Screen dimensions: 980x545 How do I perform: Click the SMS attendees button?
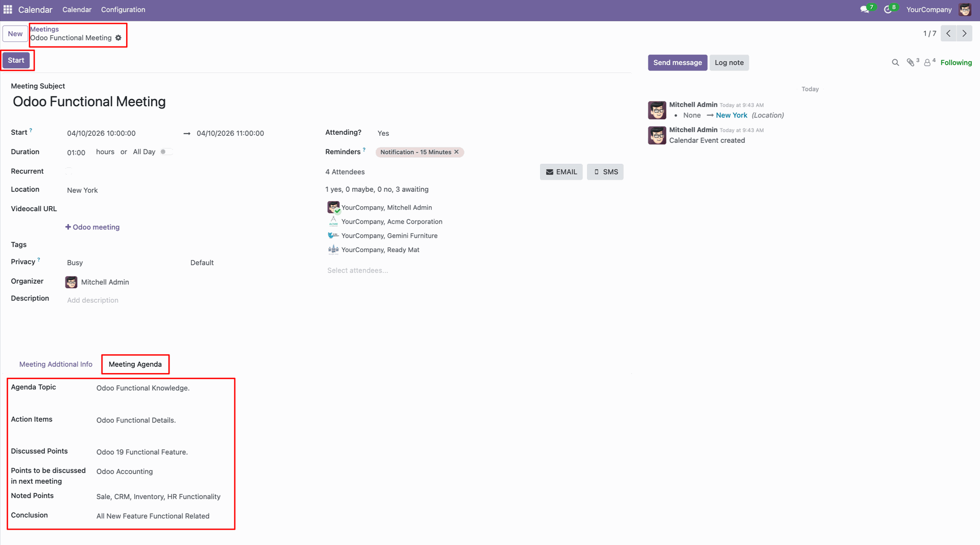pyautogui.click(x=605, y=172)
